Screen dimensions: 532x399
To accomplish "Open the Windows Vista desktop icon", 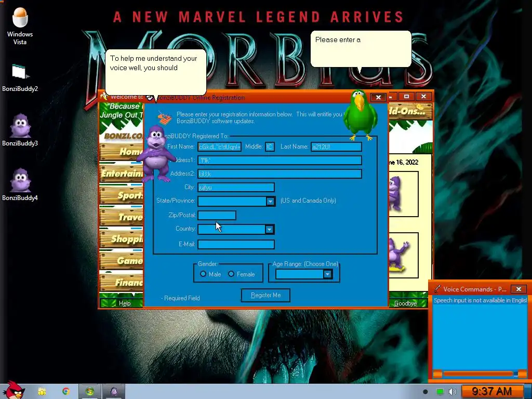I will (x=20, y=26).
